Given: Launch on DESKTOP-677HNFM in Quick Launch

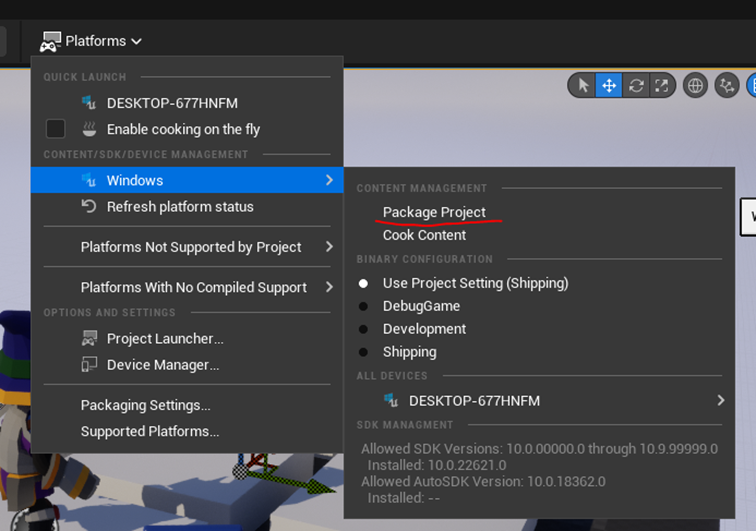Looking at the screenshot, I should click(x=187, y=103).
